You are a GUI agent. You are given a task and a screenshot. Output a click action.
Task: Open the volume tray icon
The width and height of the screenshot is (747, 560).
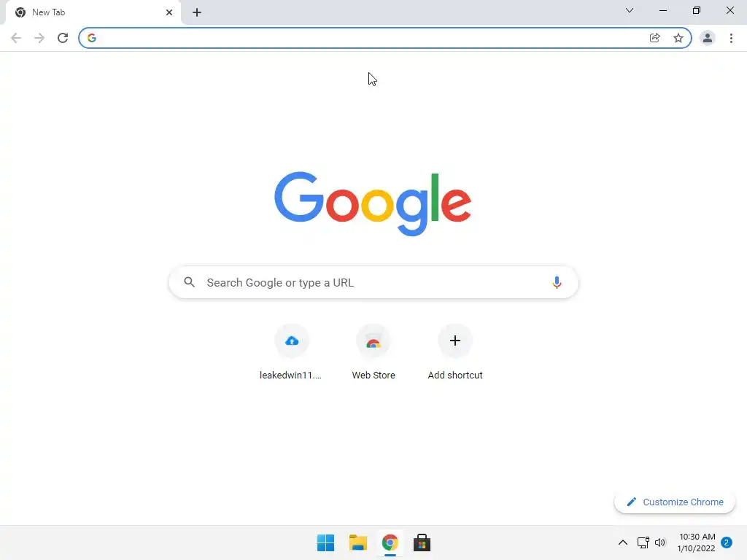tap(660, 542)
